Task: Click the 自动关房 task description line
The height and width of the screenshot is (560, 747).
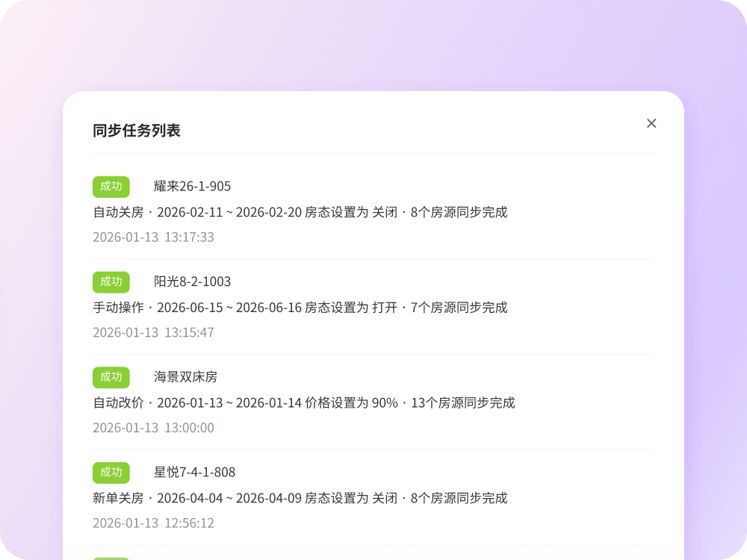Action: pyautogui.click(x=300, y=212)
